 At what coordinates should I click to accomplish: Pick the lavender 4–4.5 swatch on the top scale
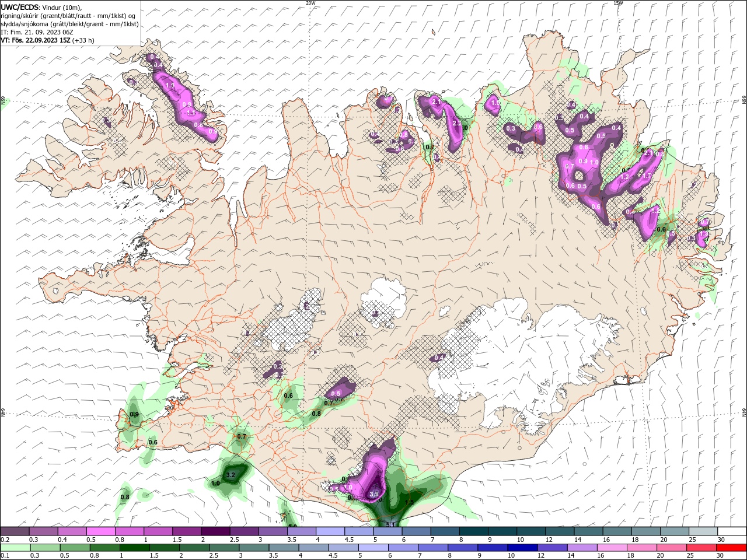330,531
